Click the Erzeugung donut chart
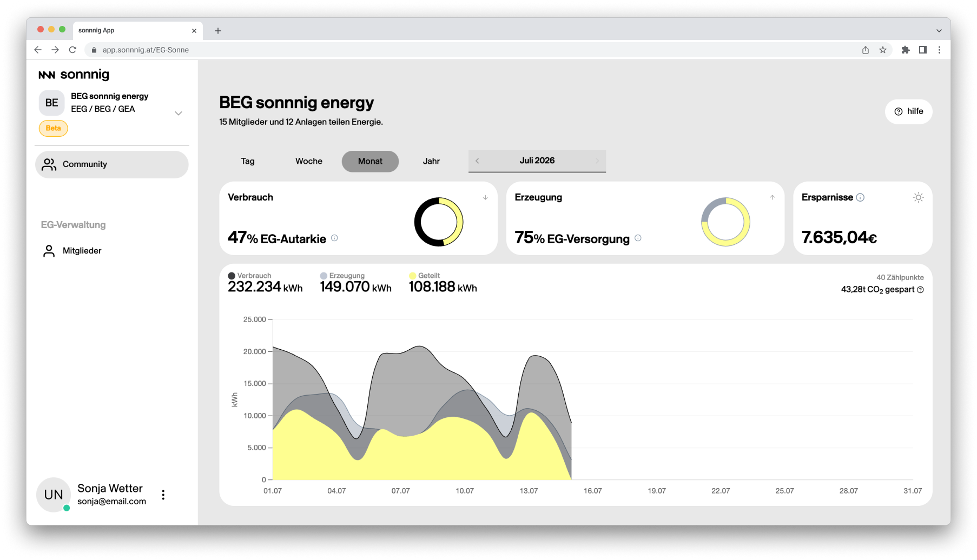 pyautogui.click(x=725, y=222)
